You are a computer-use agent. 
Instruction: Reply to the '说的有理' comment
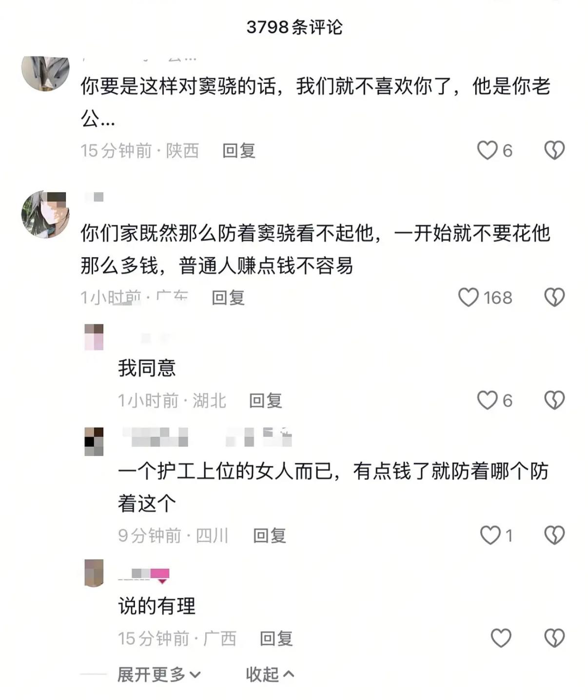276,639
